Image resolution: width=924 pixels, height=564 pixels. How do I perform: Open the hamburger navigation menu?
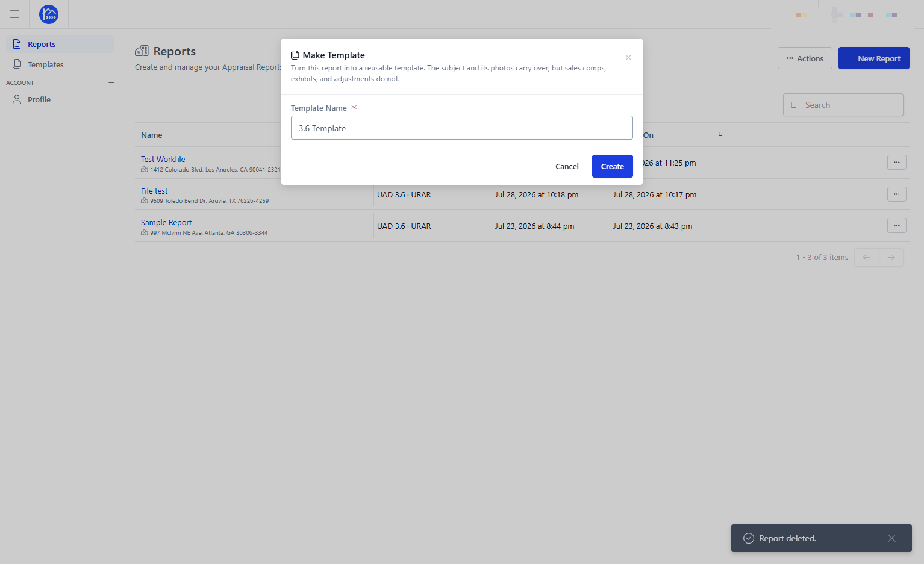tap(14, 14)
